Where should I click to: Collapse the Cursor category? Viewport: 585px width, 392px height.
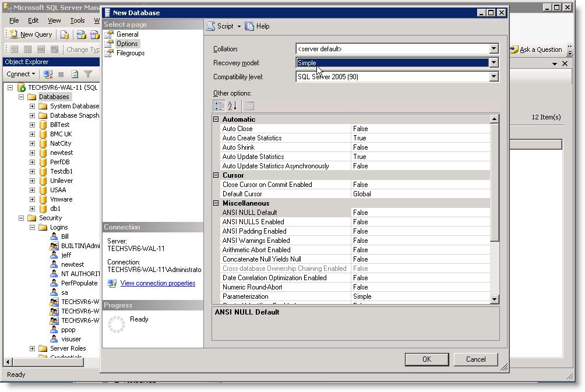coord(216,175)
